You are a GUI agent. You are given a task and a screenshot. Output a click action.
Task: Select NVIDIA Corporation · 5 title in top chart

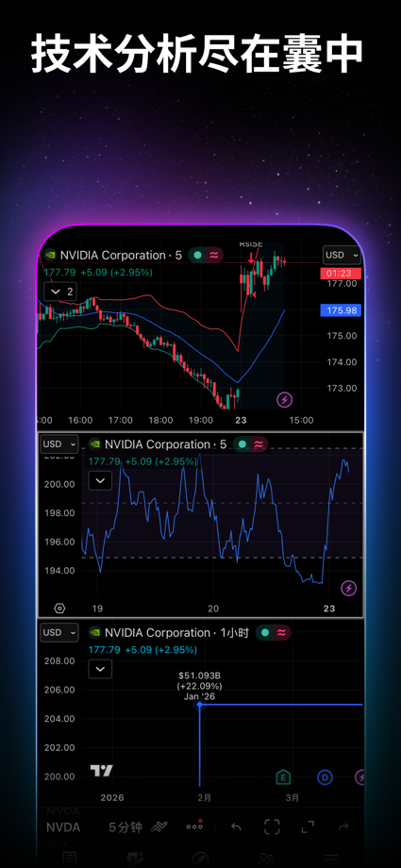pyautogui.click(x=121, y=255)
